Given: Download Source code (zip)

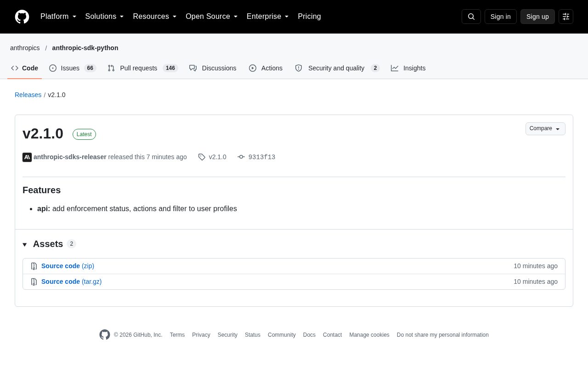Looking at the screenshot, I should tap(68, 266).
